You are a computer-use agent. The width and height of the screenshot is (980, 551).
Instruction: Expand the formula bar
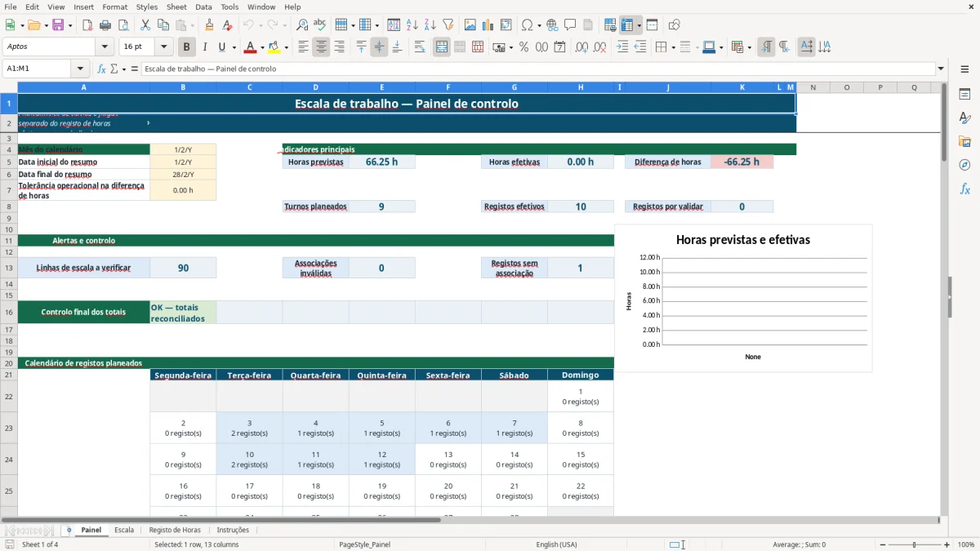click(941, 69)
